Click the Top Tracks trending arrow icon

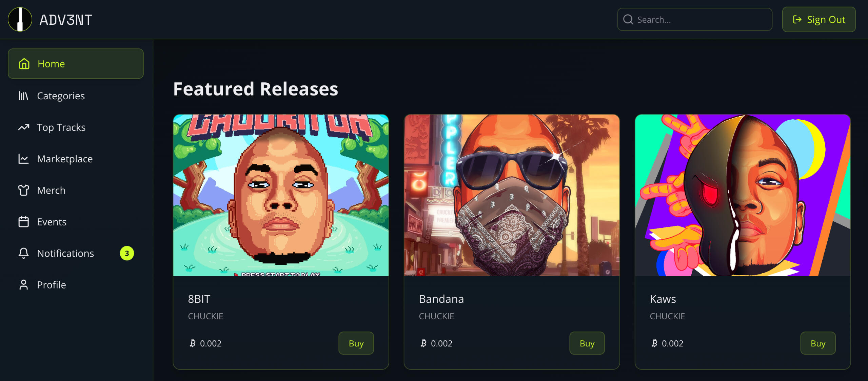[23, 127]
